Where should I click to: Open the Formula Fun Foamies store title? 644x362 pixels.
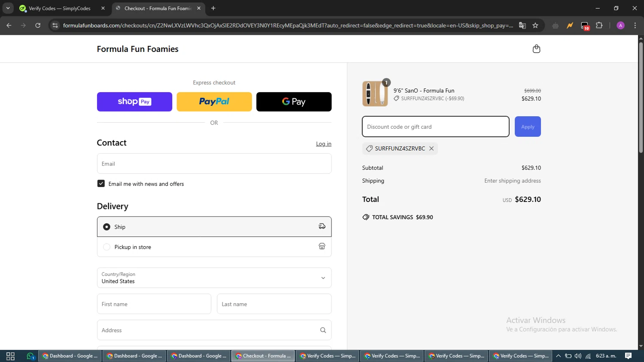[x=137, y=49]
